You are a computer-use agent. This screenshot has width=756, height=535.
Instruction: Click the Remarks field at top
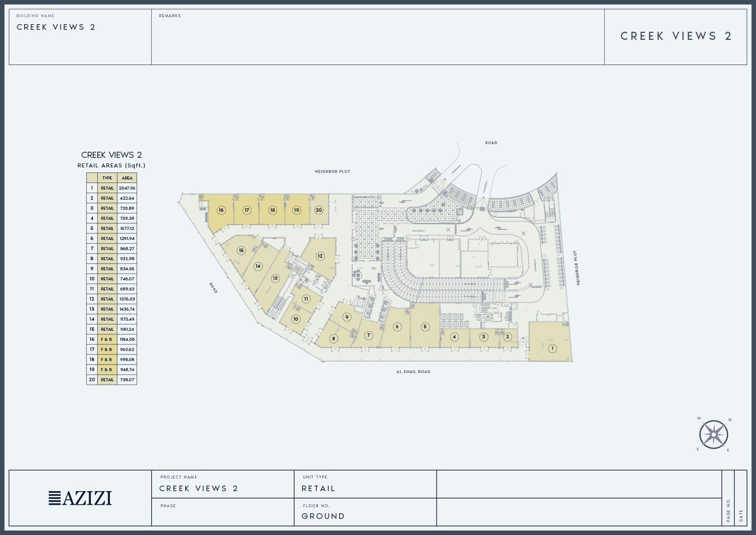click(377, 37)
